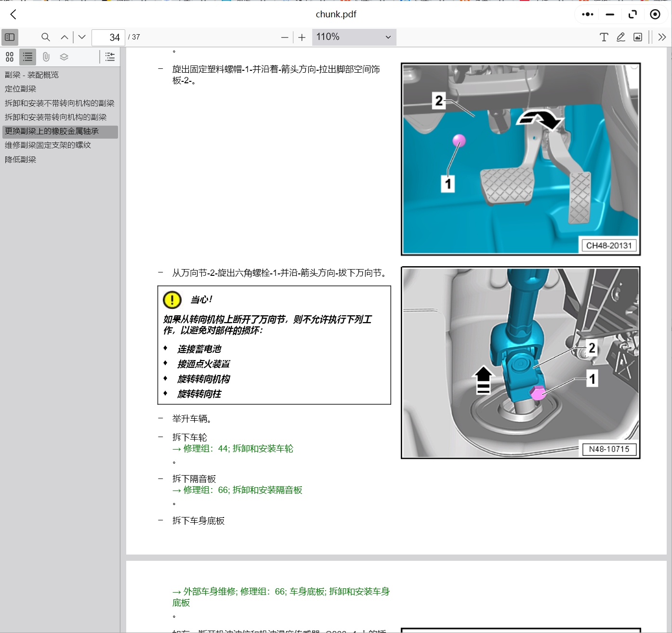The width and height of the screenshot is (672, 633).
Task: Switch sidebar to page thumbnails grid view
Action: pos(10,57)
